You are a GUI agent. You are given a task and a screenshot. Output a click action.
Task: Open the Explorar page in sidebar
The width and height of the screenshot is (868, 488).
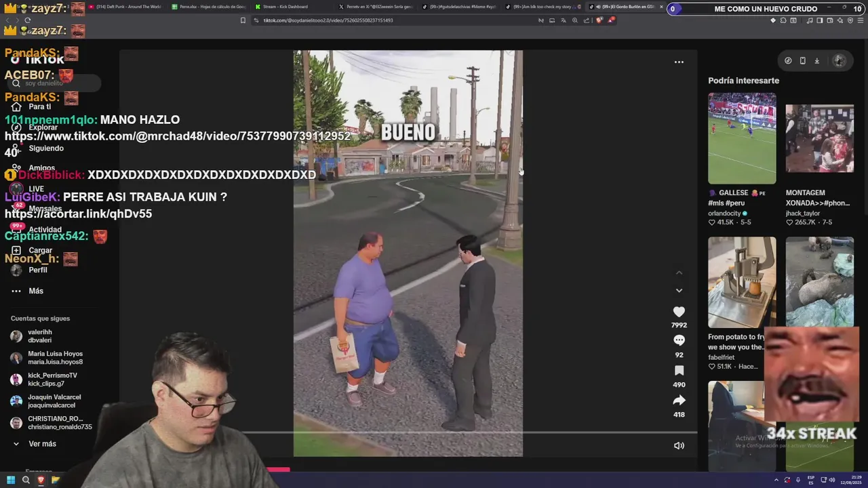43,127
